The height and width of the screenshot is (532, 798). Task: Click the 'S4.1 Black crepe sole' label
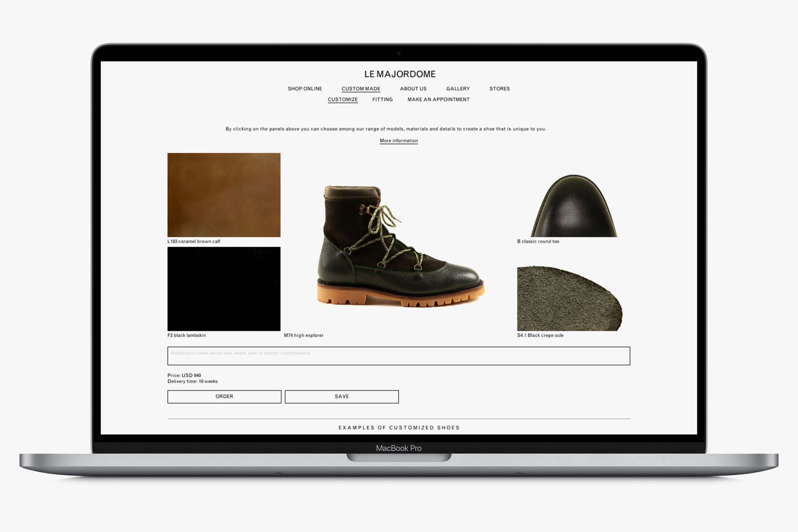coord(540,335)
